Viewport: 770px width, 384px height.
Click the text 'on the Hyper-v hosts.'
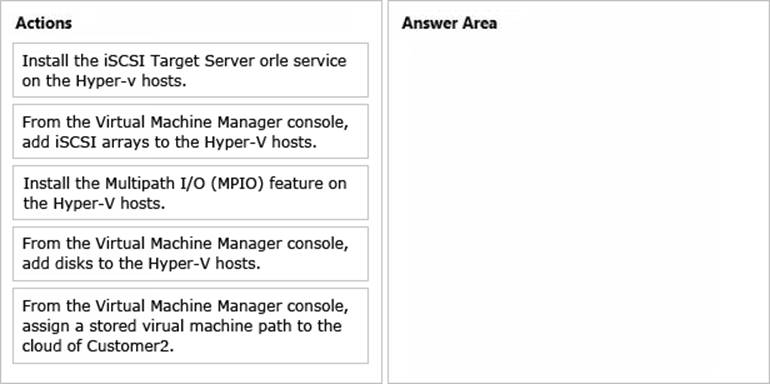[x=104, y=81]
